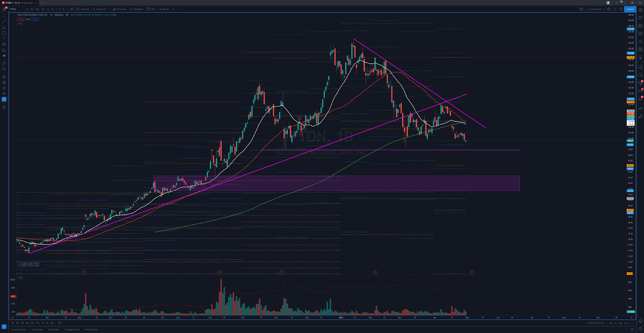644x333 pixels.
Task: Select the geometric shapes tool
Action: 4,33
